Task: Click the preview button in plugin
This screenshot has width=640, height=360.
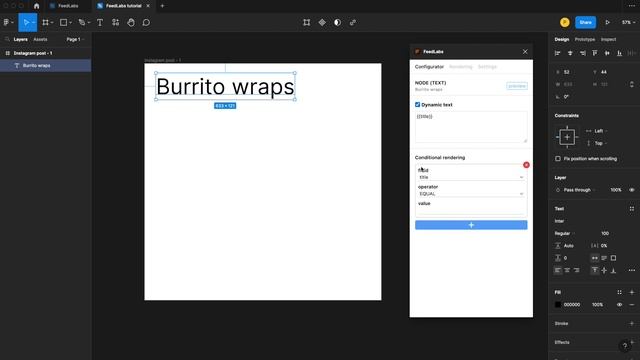Action: (517, 86)
